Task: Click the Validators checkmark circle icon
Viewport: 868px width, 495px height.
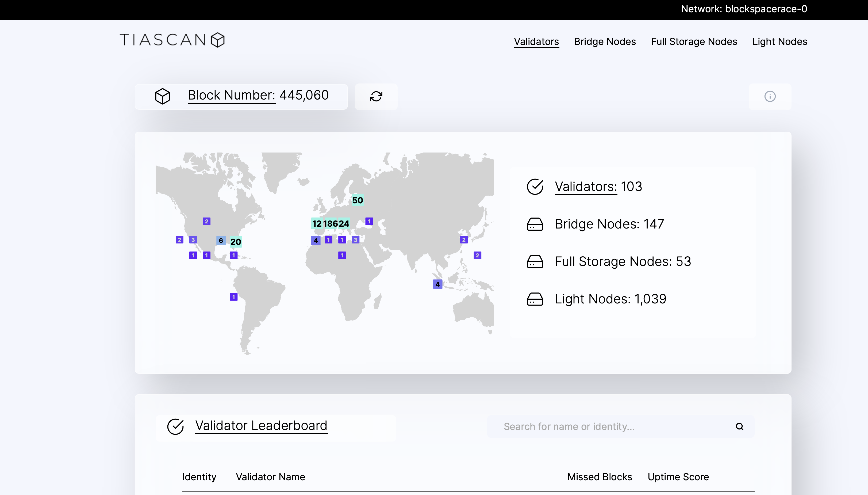Action: click(535, 187)
